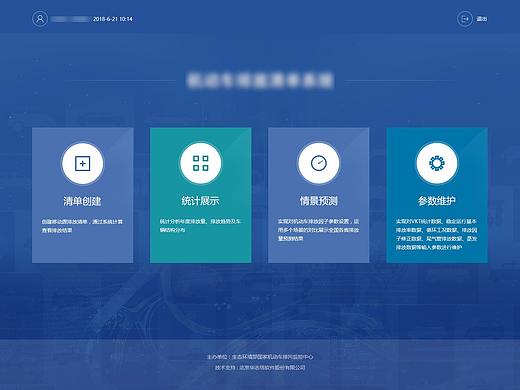Image resolution: width=520 pixels, height=390 pixels.
Task: Click the description text under 统计展示
Action: point(200,226)
